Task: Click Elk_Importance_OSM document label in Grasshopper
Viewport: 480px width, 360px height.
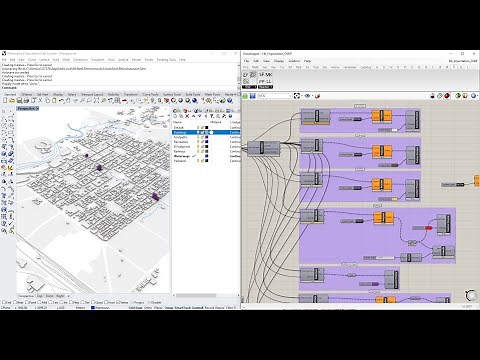Action: point(463,61)
